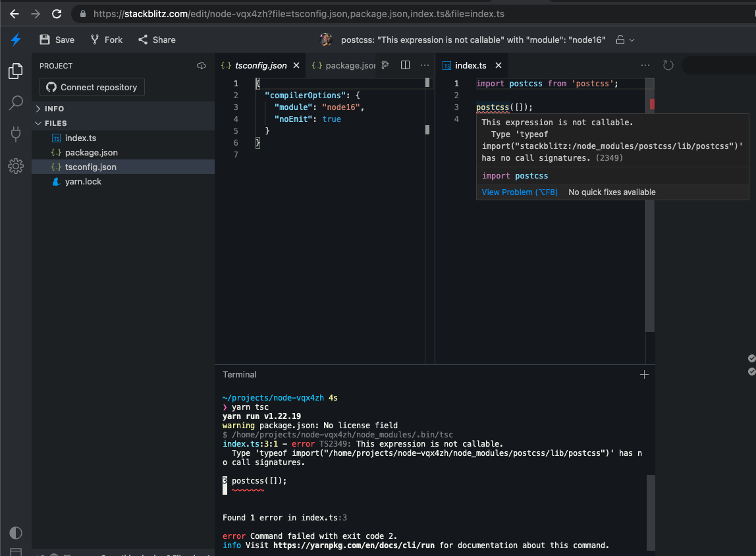Split the editor using the split icon
Image resolution: width=756 pixels, height=556 pixels.
tap(404, 65)
